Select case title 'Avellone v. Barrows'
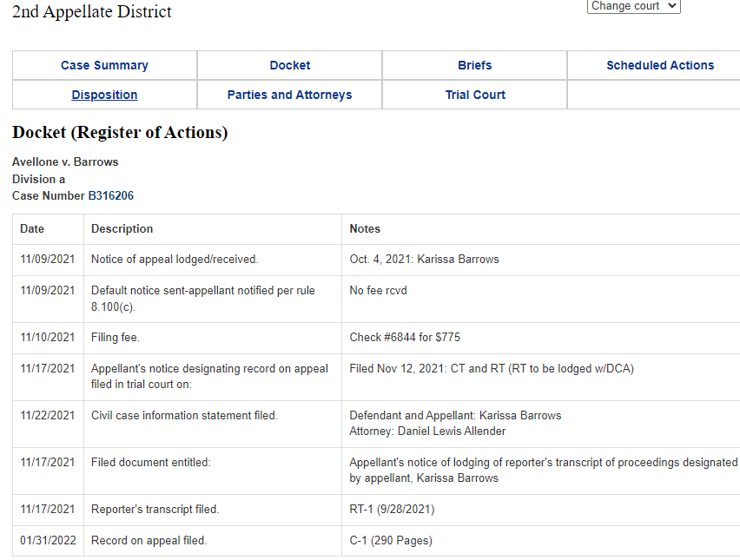Image resolution: width=740 pixels, height=560 pixels. pyautogui.click(x=65, y=161)
